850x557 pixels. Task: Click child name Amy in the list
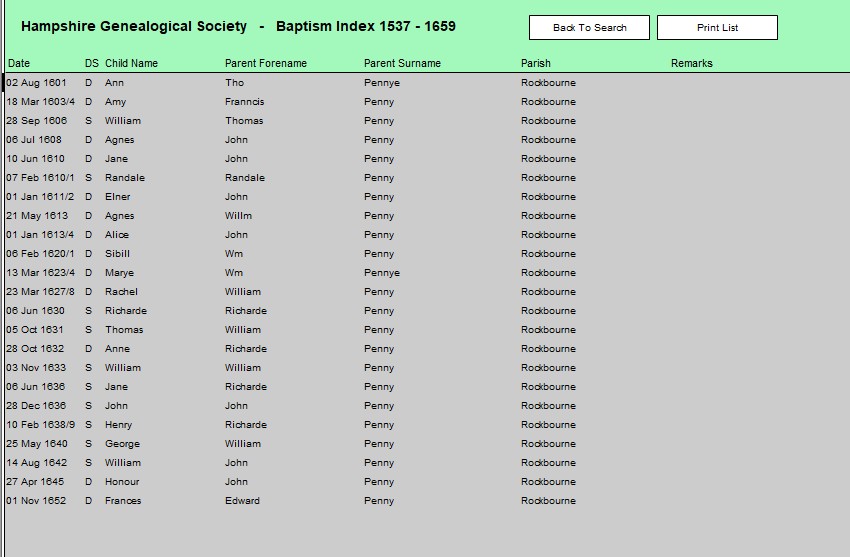(115, 102)
